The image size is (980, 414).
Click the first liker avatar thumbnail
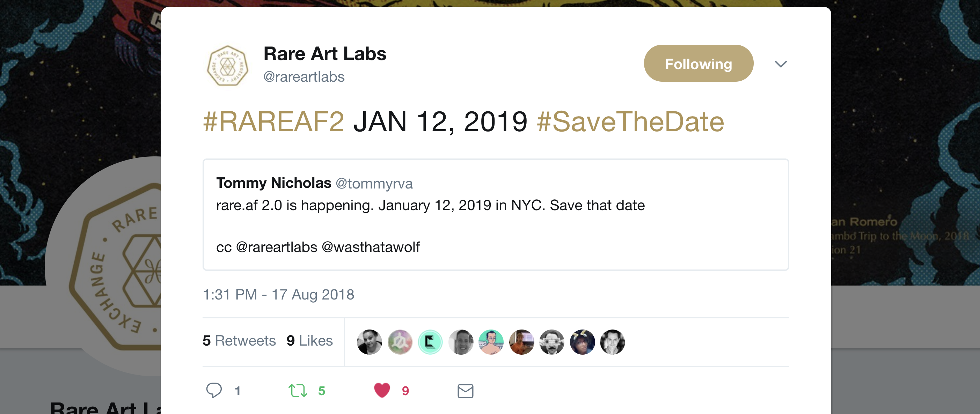pyautogui.click(x=370, y=342)
